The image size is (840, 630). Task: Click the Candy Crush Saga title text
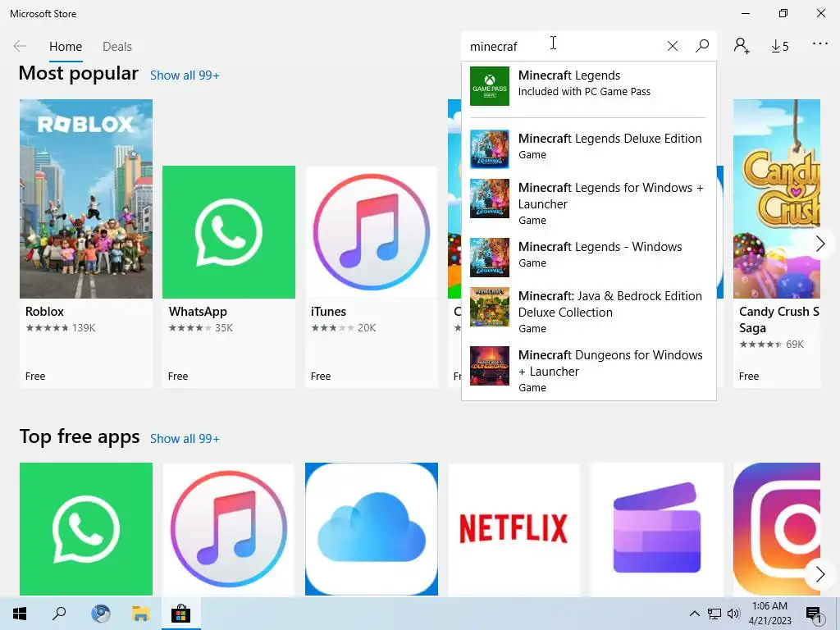click(x=779, y=320)
